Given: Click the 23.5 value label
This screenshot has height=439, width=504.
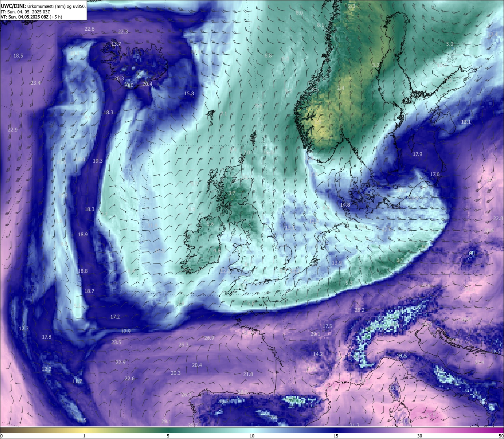Looking at the screenshot, I should (116, 343).
